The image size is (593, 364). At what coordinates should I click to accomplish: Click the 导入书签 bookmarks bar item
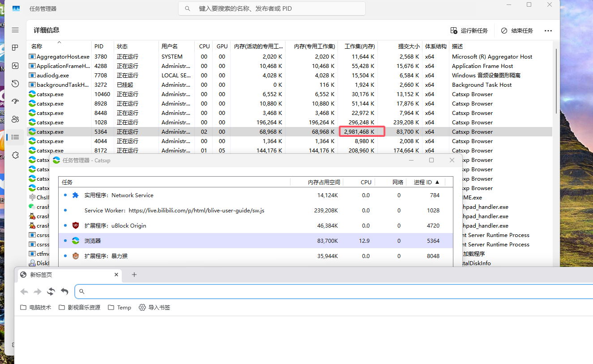click(x=154, y=308)
